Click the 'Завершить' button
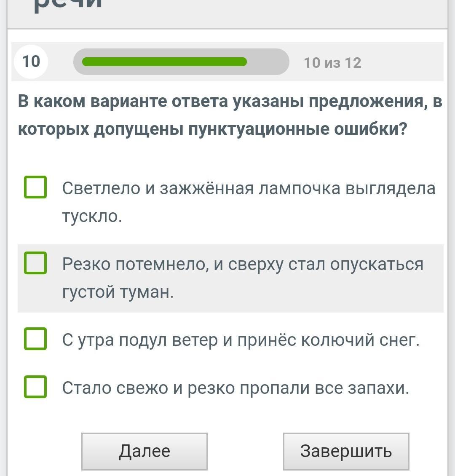 pos(345,451)
